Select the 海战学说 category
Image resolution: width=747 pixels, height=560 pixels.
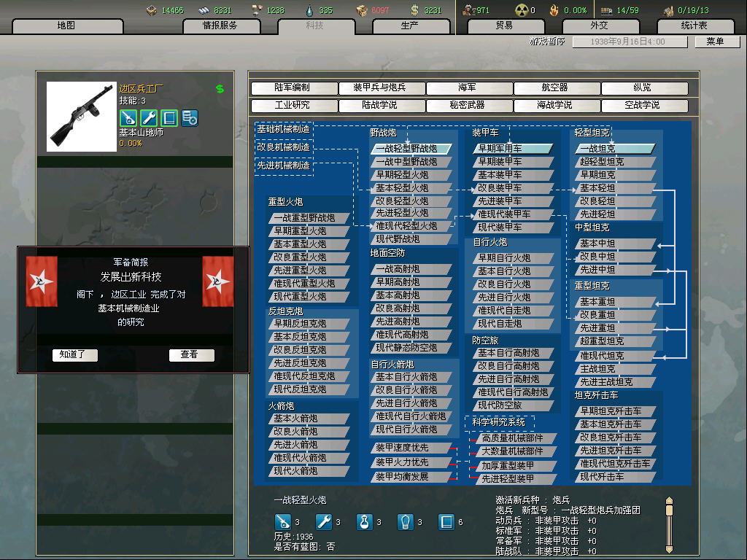click(x=557, y=105)
